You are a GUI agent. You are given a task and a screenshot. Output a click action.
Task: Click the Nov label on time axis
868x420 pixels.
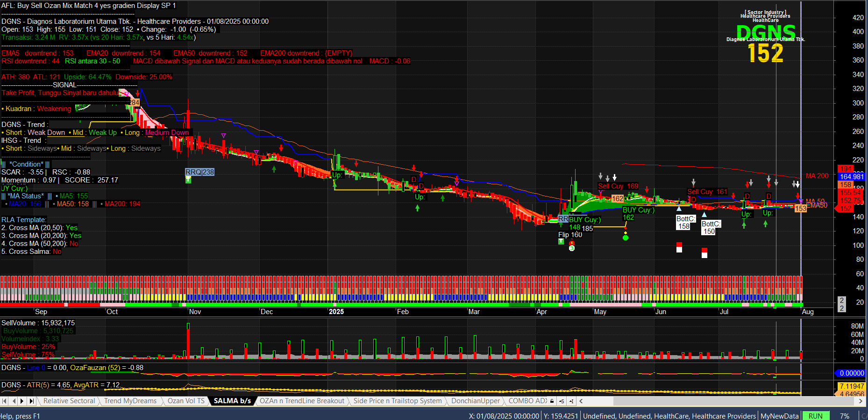click(195, 312)
